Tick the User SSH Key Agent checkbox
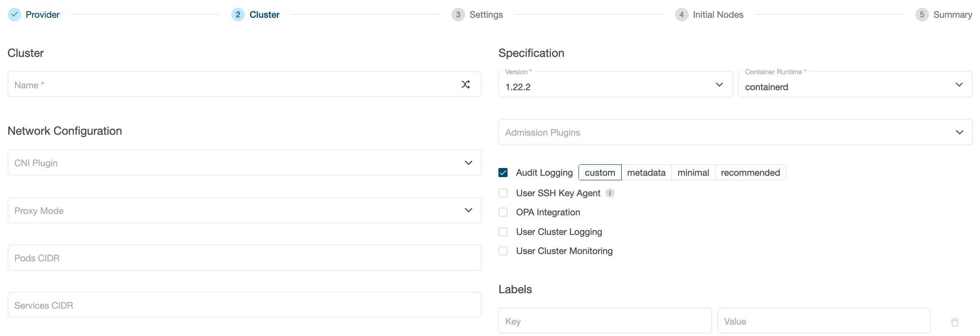 pyautogui.click(x=503, y=193)
